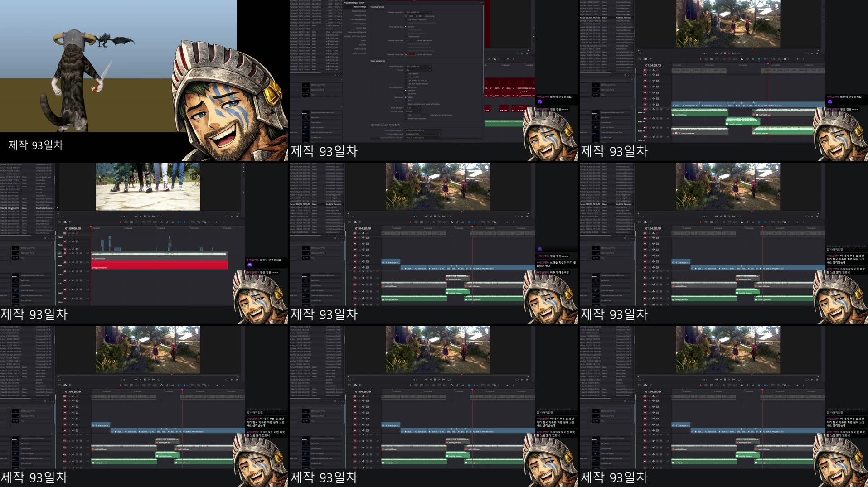This screenshot has width=868, height=487.
Task: Click A1 audio track label in 01:00:00:00 frame
Action: click(65, 253)
